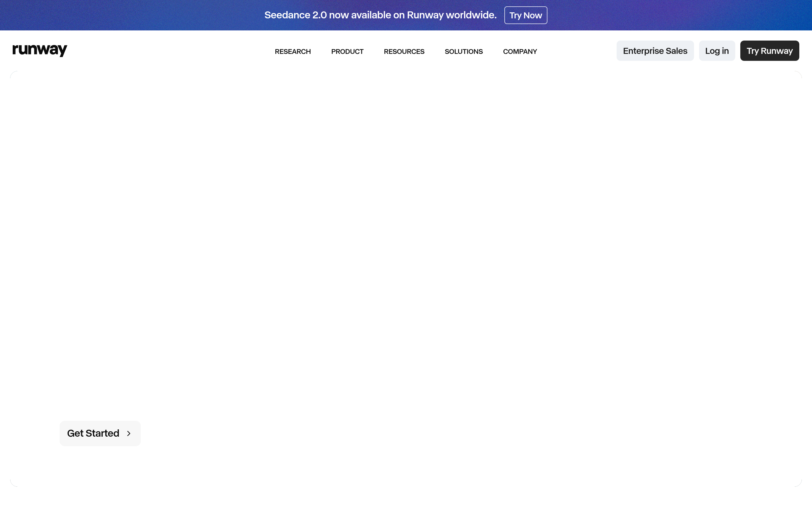
Task: Navigate home via the Runway wordmark
Action: (x=40, y=50)
